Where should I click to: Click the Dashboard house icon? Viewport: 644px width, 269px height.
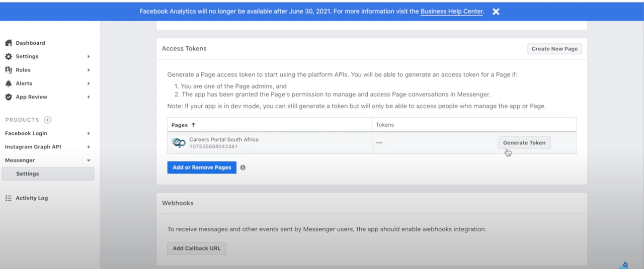(9, 43)
